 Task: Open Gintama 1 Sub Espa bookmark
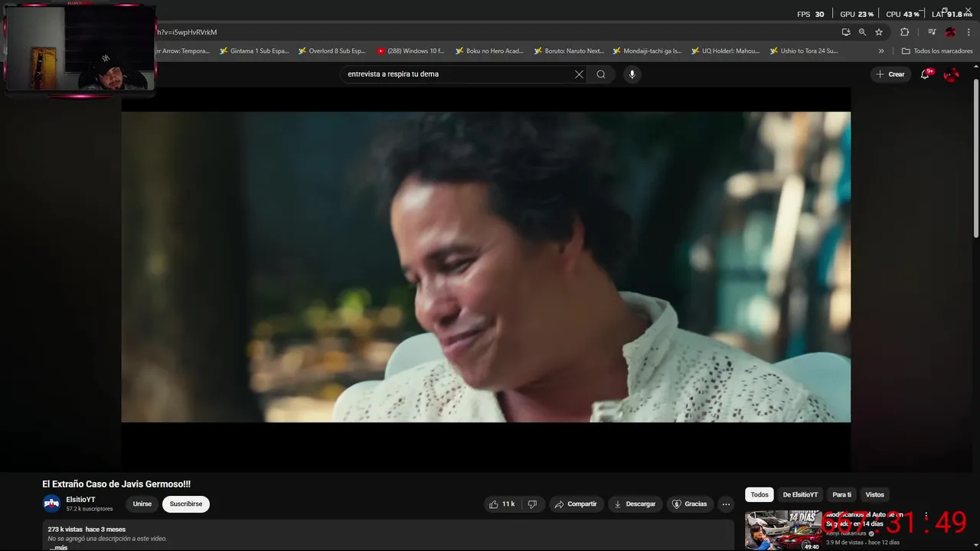(254, 51)
